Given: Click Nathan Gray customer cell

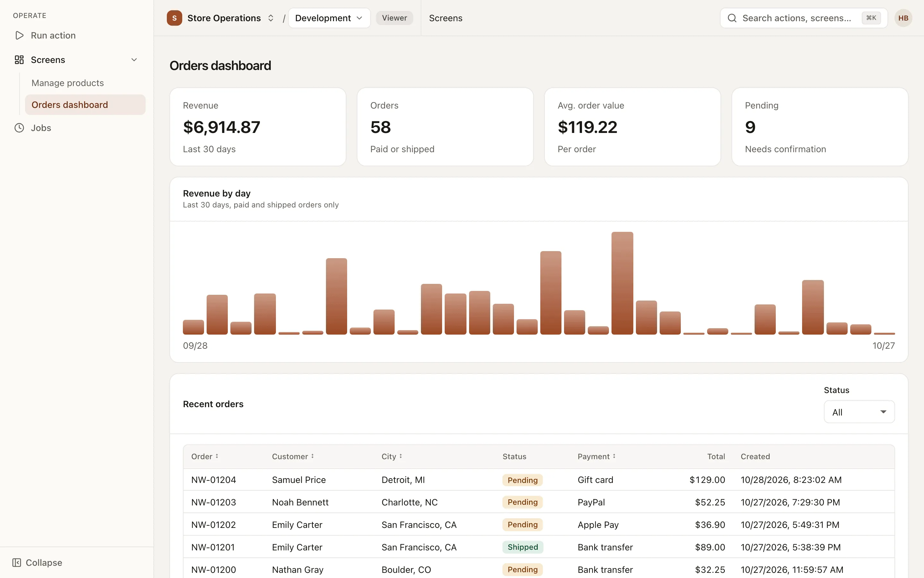Looking at the screenshot, I should pyautogui.click(x=297, y=570).
